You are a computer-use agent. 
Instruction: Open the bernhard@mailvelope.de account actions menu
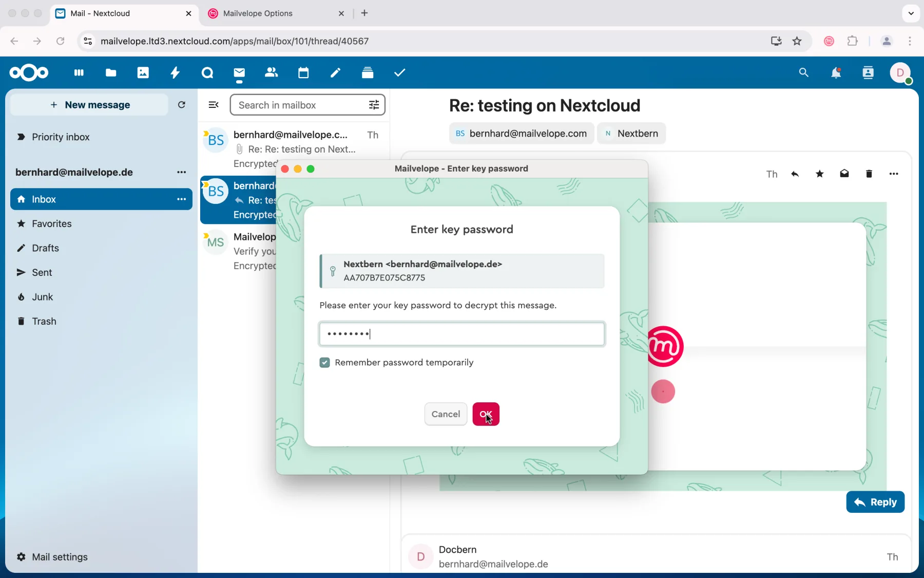tap(182, 173)
